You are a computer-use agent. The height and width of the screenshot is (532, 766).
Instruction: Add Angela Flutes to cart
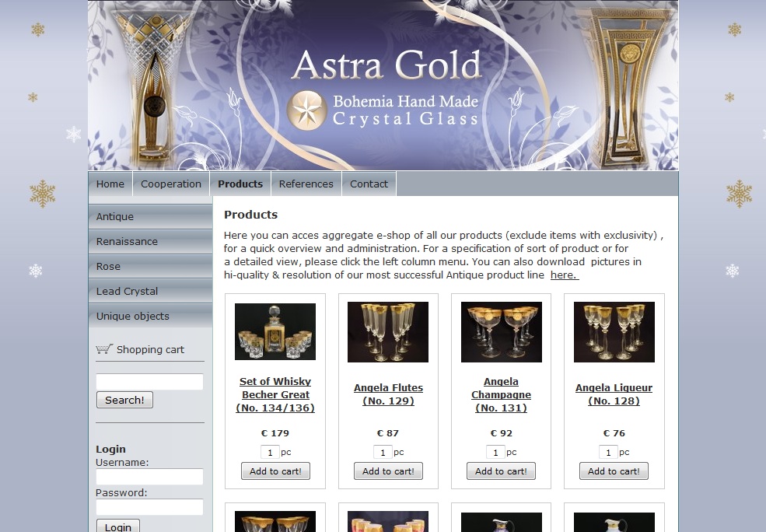tap(388, 471)
